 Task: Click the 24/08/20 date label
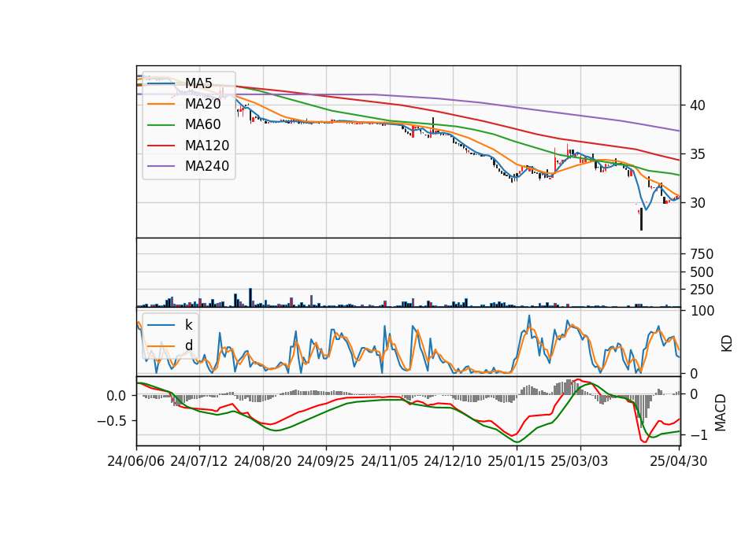tap(263, 461)
